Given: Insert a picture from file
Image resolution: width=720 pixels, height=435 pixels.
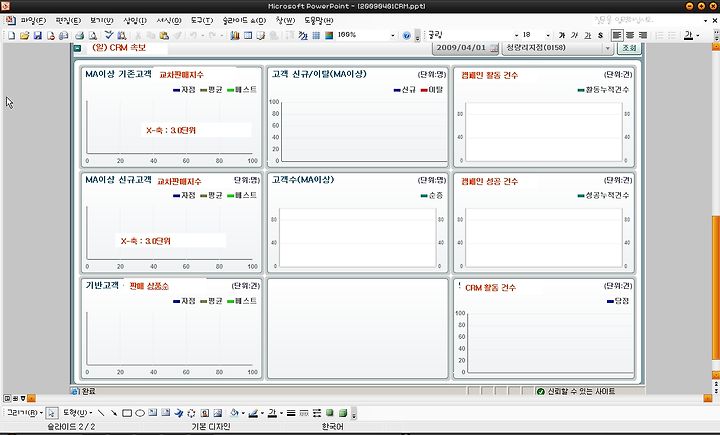Looking at the screenshot, I should click(x=217, y=413).
